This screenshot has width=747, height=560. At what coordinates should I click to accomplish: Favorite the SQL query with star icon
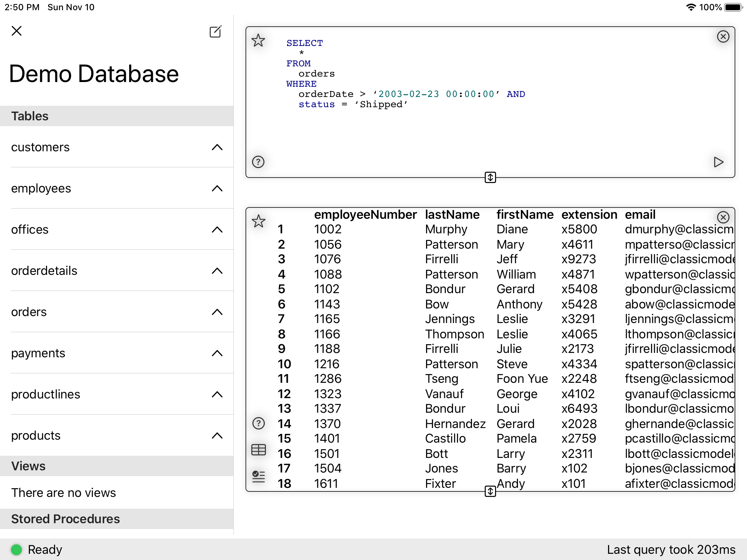click(258, 40)
